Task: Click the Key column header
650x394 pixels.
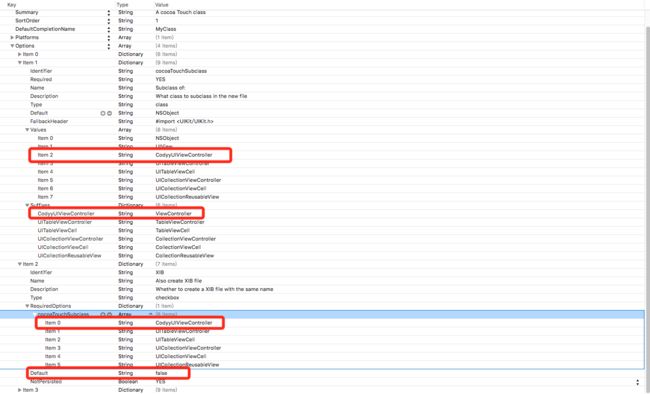Action: 12,5
